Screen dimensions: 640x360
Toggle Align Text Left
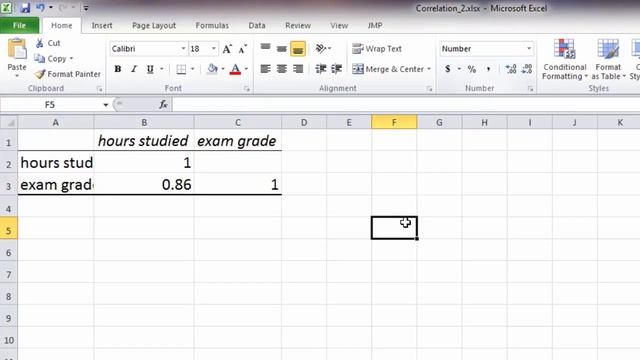[x=266, y=69]
